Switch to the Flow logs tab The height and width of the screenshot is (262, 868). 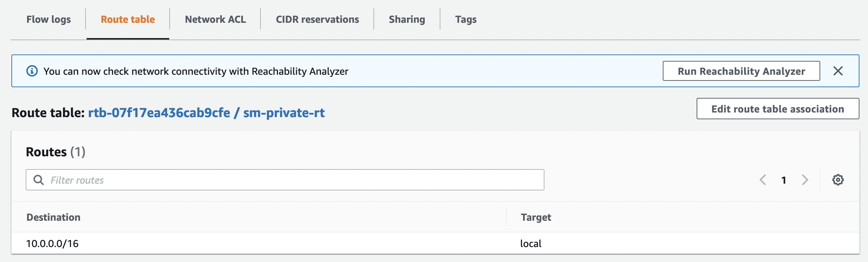pos(48,19)
